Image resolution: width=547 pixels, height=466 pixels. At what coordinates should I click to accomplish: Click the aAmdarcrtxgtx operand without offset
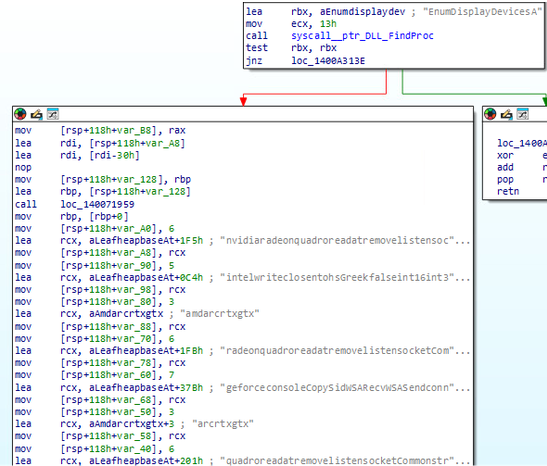126,314
